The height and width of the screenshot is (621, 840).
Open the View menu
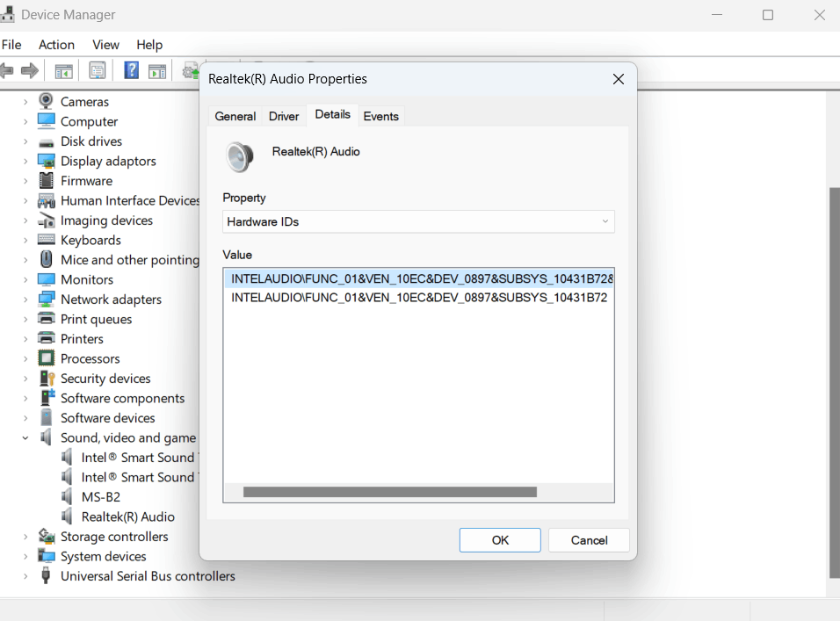coord(105,45)
